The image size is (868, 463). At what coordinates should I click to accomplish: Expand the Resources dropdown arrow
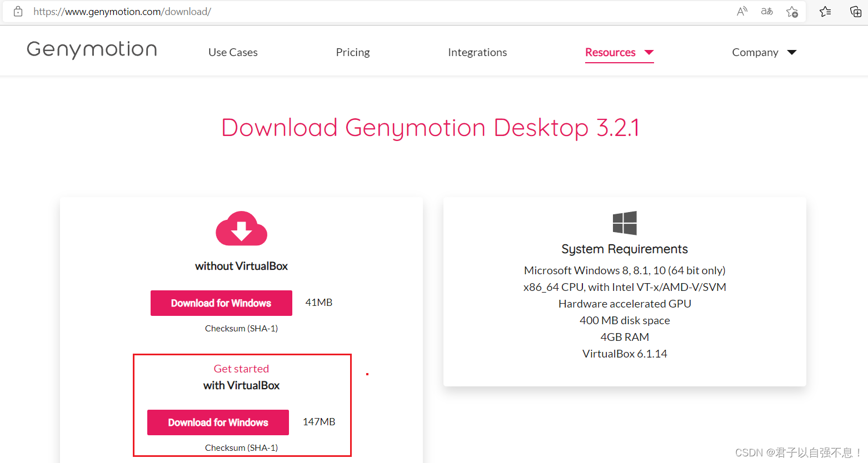[x=648, y=52]
